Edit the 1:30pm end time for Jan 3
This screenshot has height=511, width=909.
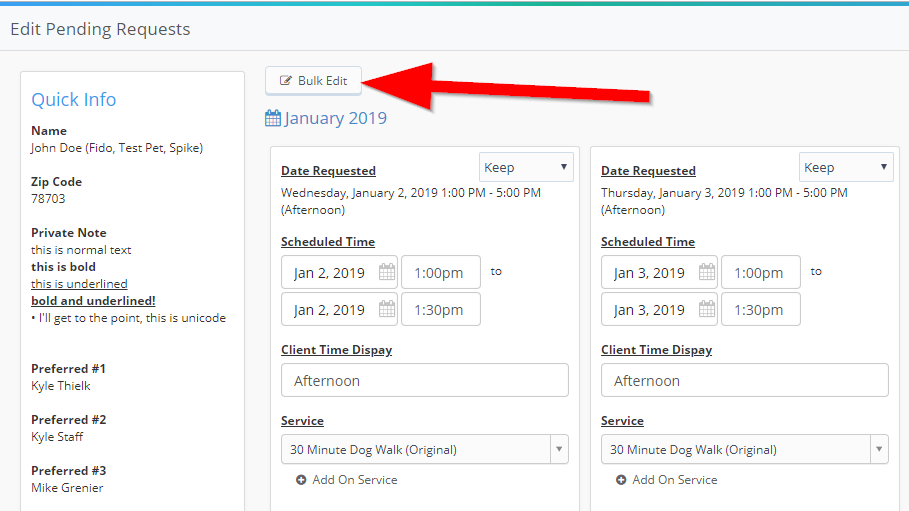(761, 309)
